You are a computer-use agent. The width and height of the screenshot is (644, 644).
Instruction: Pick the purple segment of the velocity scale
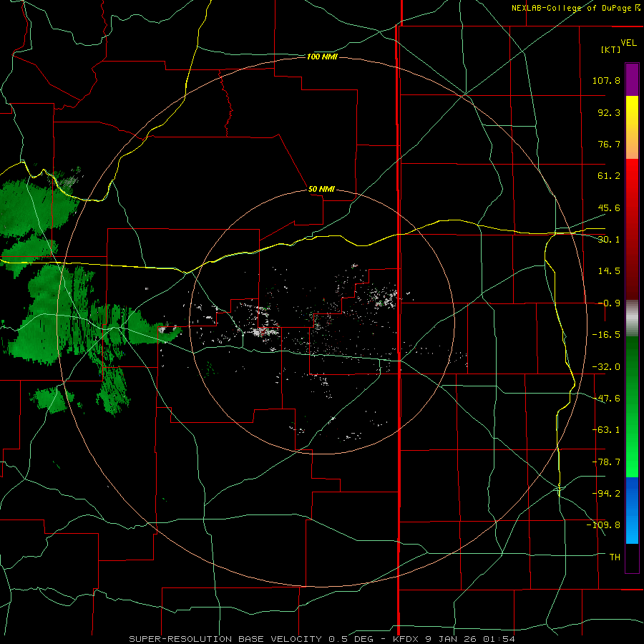click(x=632, y=80)
